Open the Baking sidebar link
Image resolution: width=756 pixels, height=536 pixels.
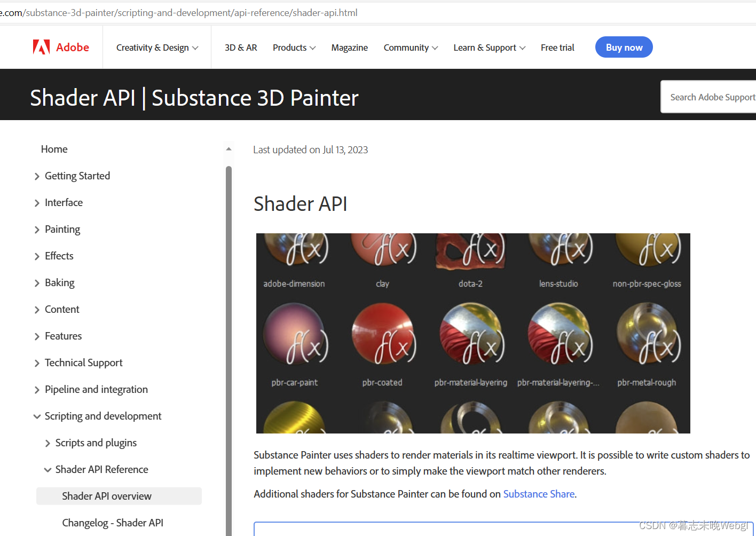coord(60,282)
